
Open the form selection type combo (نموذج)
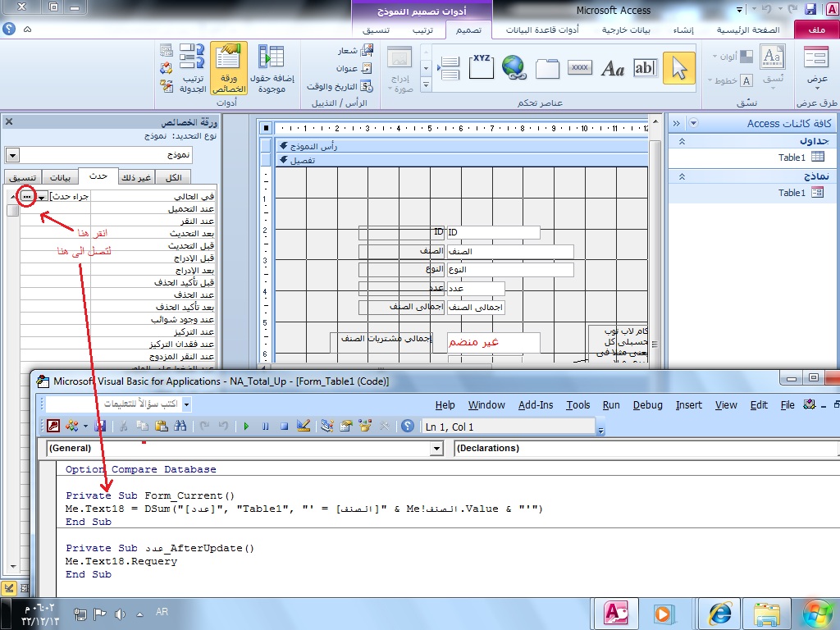point(12,155)
